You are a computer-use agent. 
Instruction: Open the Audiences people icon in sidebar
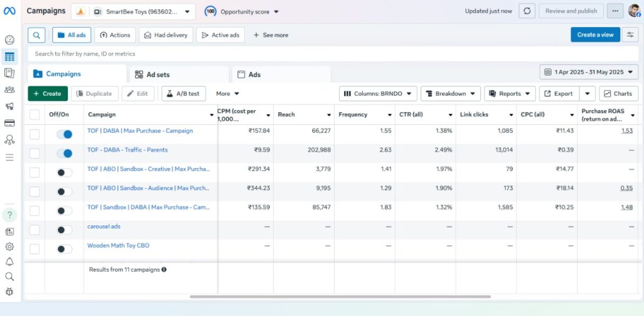pyautogui.click(x=9, y=90)
